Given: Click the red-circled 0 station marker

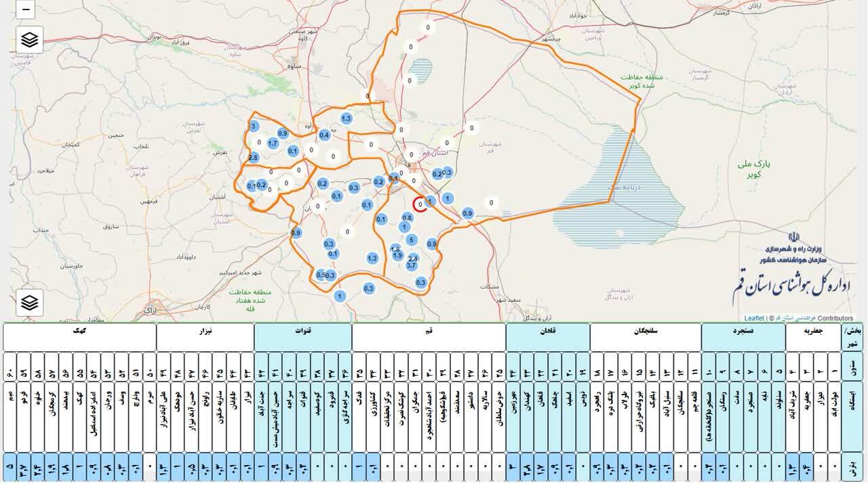Looking at the screenshot, I should pyautogui.click(x=420, y=204).
